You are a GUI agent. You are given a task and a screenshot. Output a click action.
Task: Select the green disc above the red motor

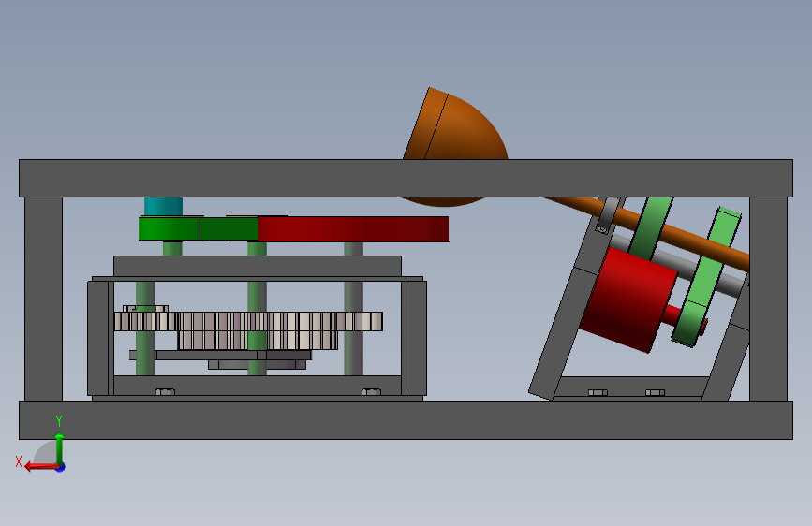650,227
